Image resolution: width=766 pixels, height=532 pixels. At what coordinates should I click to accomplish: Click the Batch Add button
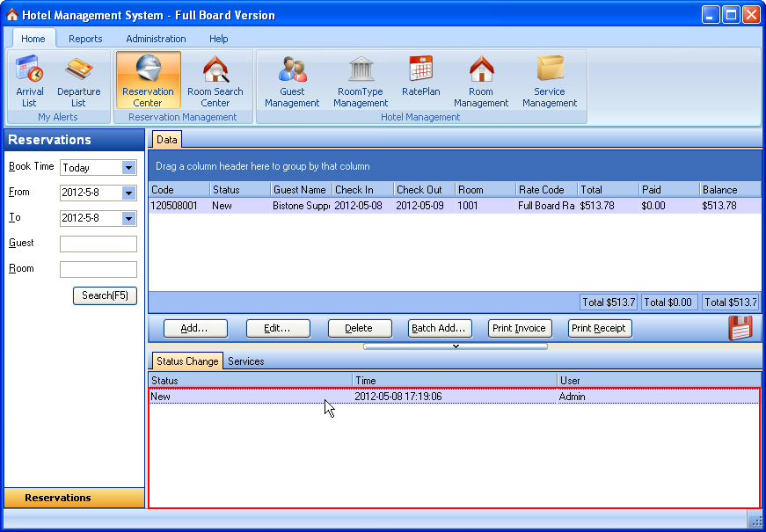[441, 328]
